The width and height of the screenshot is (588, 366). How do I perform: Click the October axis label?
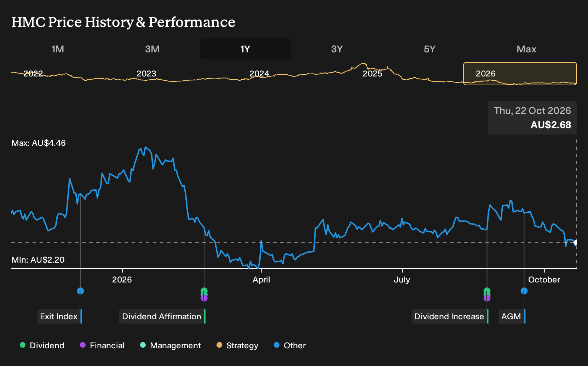(x=544, y=280)
